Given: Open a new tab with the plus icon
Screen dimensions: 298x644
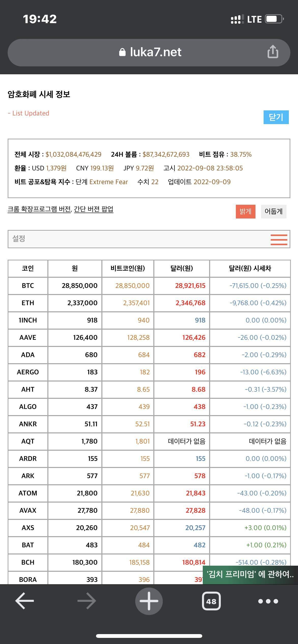Looking at the screenshot, I should coord(149,601).
